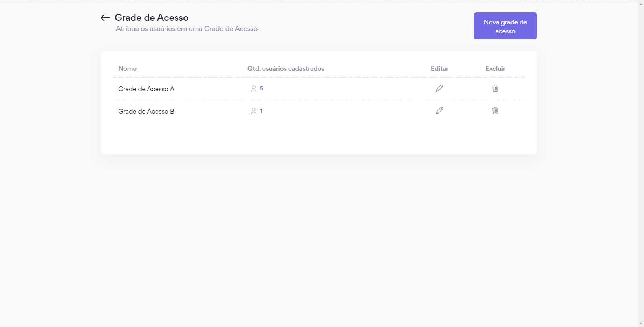644x327 pixels.
Task: Delete Grade de Acesso A with trash icon
Action: (x=495, y=88)
